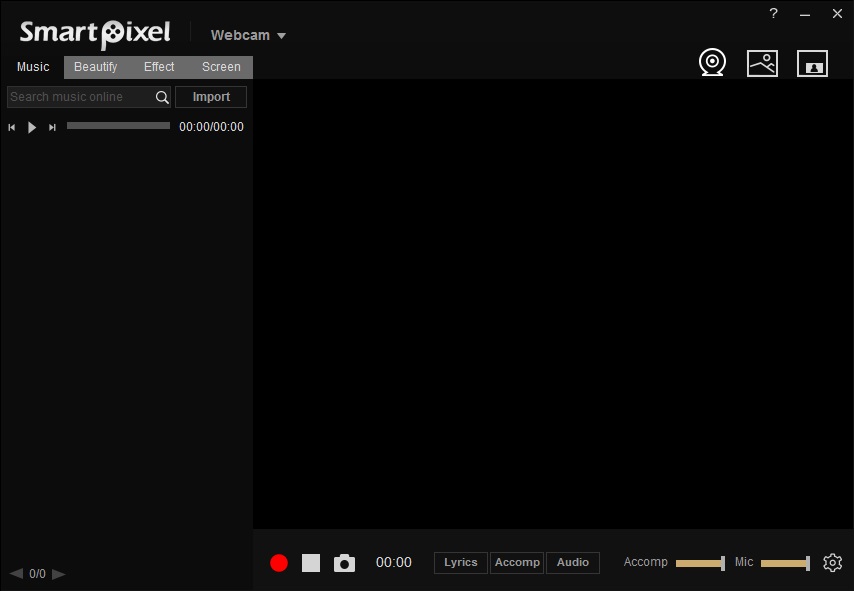The height and width of the screenshot is (591, 854).
Task: Take a snapshot with the camera icon
Action: [x=344, y=562]
